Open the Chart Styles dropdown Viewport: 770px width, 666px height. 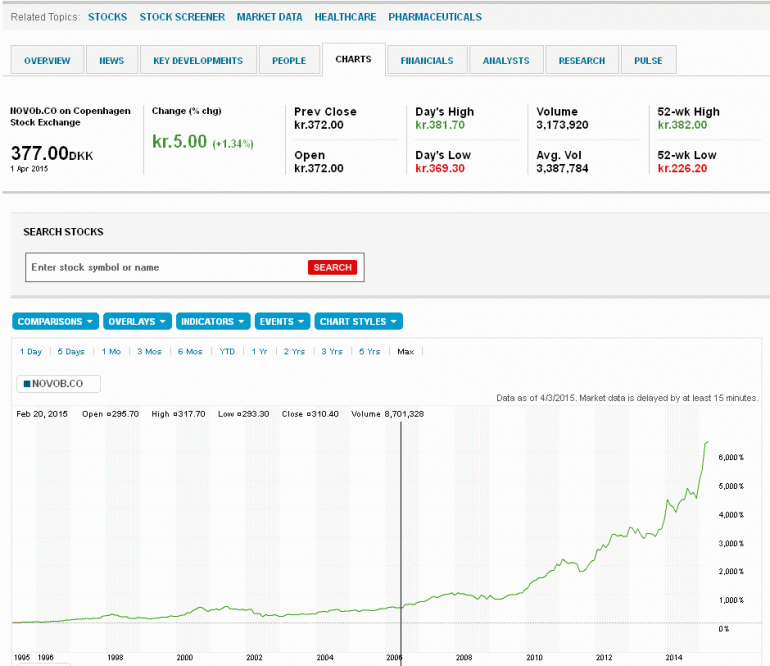coord(358,322)
